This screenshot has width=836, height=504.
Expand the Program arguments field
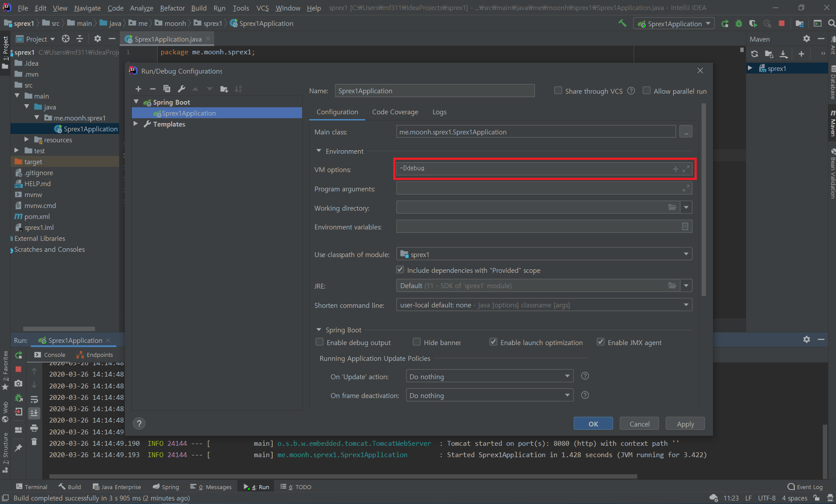point(686,188)
